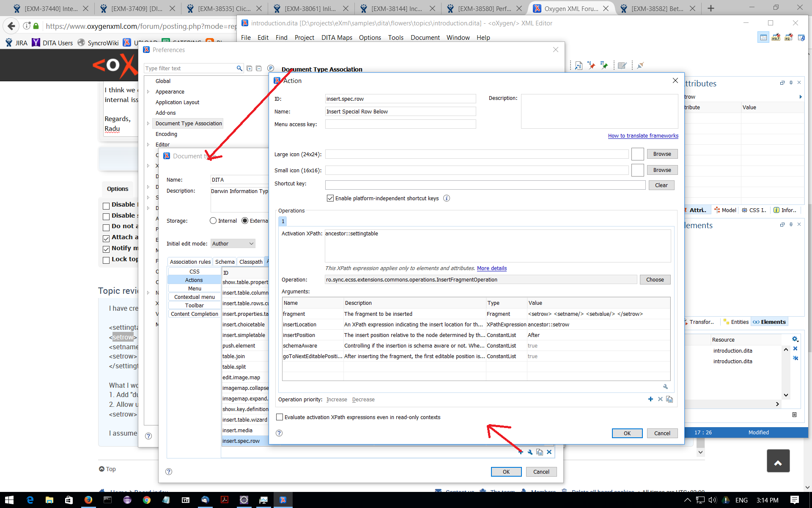812x508 pixels.
Task: Click More details link under XPath
Action: click(x=491, y=268)
